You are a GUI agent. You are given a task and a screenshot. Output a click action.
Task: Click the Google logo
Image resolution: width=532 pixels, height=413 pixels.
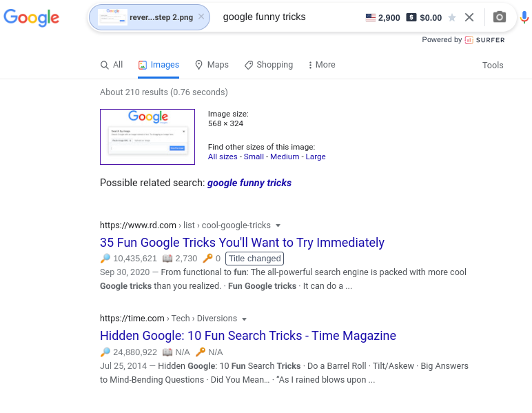[x=31, y=18]
